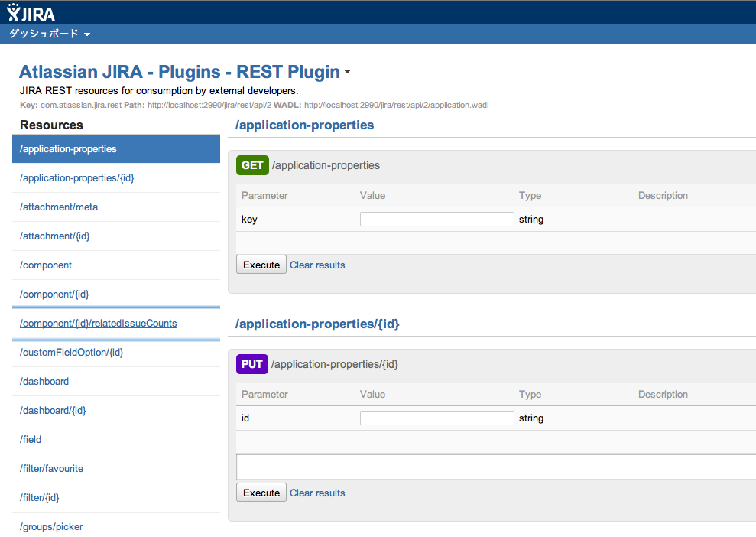Clear results for the GET request

(x=317, y=265)
